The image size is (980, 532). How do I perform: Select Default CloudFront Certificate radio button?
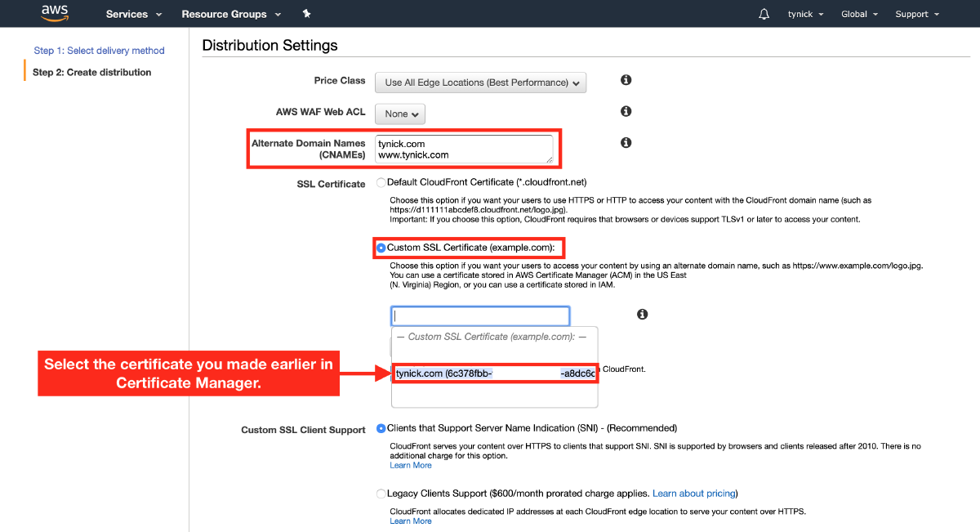(381, 182)
